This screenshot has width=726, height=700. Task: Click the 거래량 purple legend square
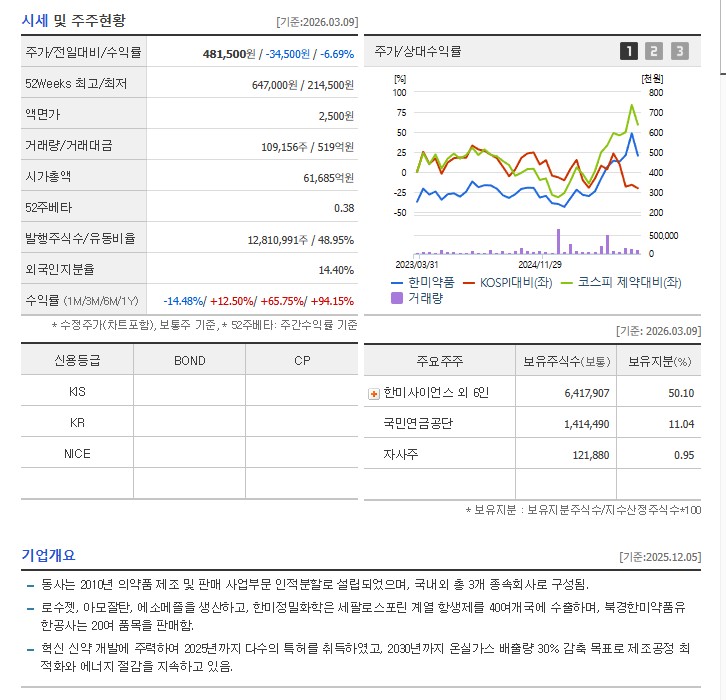pyautogui.click(x=397, y=298)
